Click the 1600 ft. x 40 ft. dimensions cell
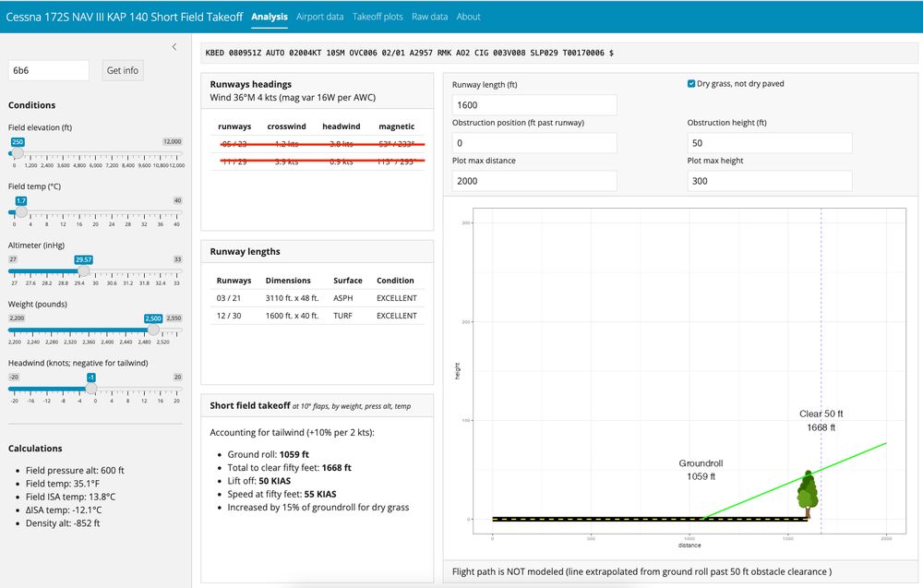Image resolution: width=923 pixels, height=588 pixels. (292, 316)
